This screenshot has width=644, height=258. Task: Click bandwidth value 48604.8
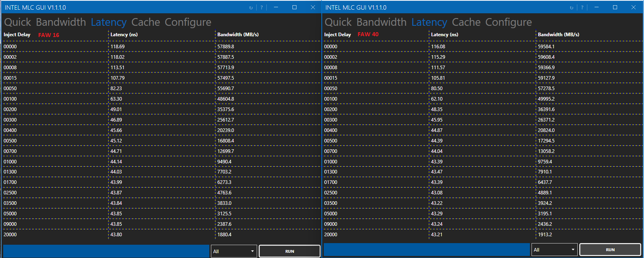[x=226, y=99]
